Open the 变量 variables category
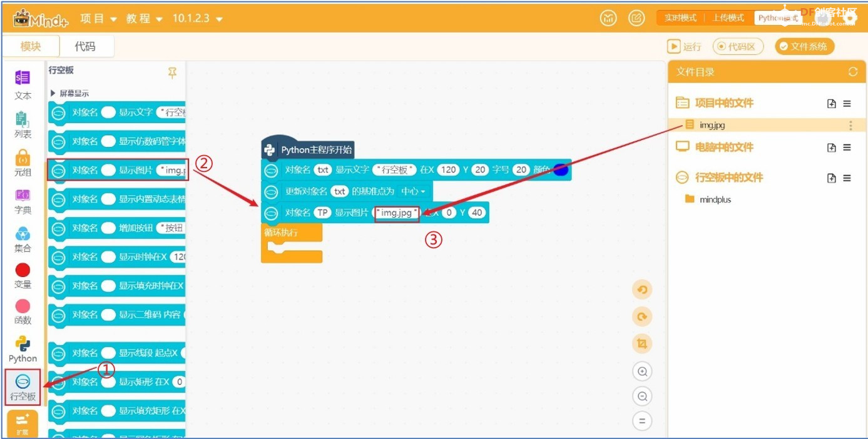Viewport: 868px width, 439px height. pos(23,275)
